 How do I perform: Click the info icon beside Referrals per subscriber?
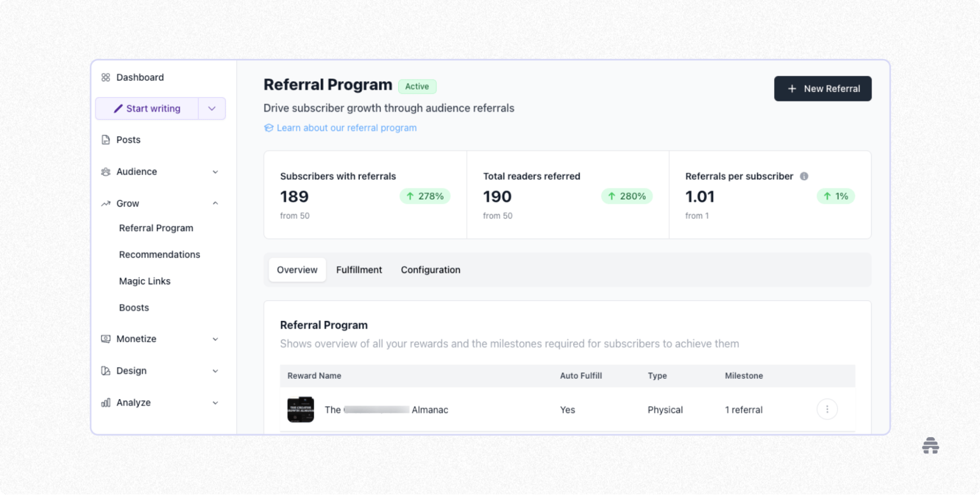point(804,177)
